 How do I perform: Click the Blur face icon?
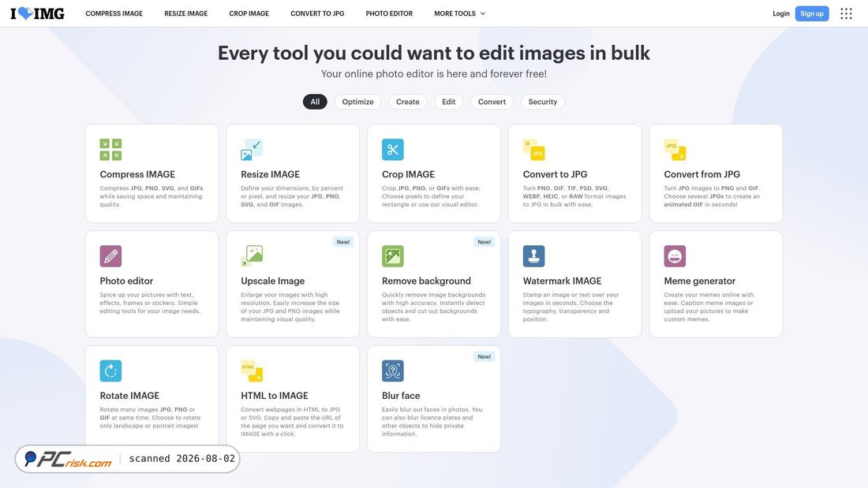392,371
